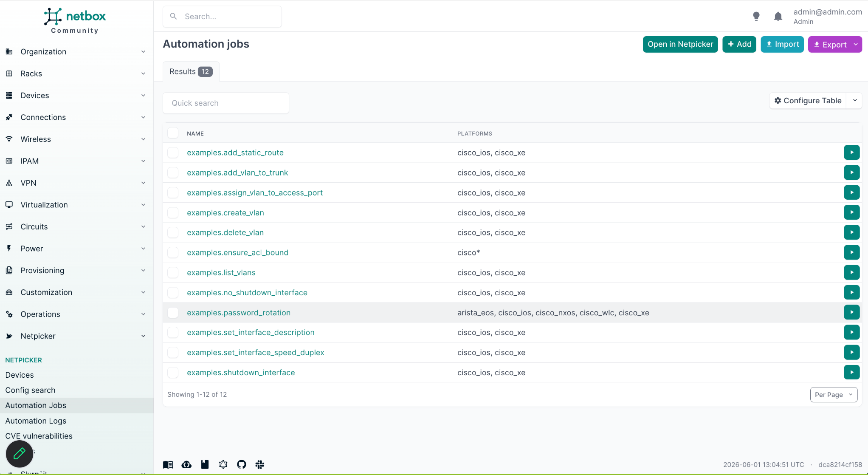Check the examples.list_vlans row checkbox
Screen dimensions: 868x475
click(x=173, y=272)
